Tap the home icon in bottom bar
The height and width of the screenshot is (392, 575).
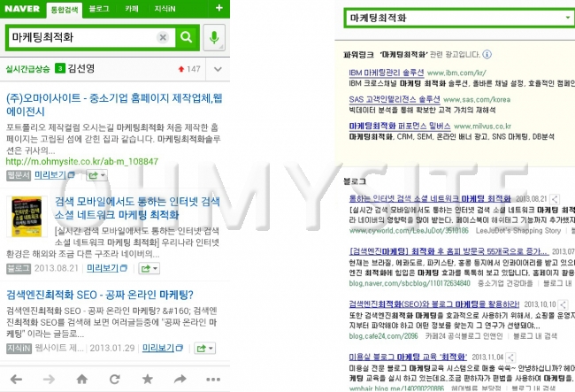click(x=81, y=379)
